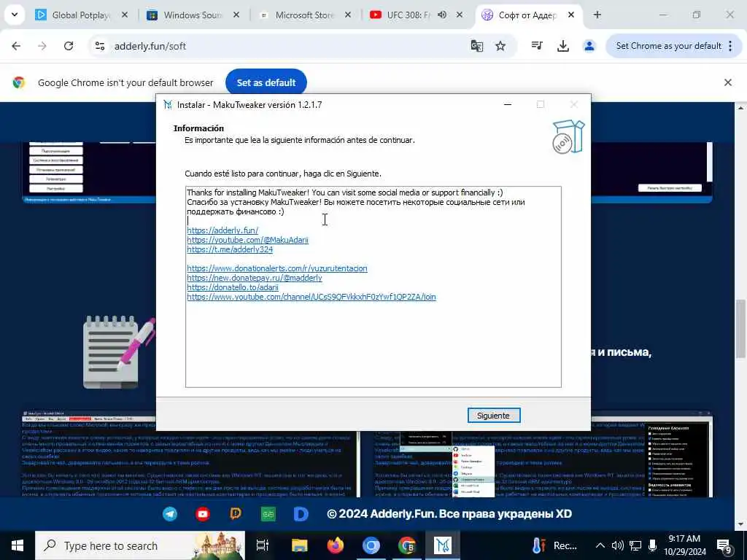Click the microphone tray icon
Image resolution: width=747 pixels, height=560 pixels.
(653, 545)
